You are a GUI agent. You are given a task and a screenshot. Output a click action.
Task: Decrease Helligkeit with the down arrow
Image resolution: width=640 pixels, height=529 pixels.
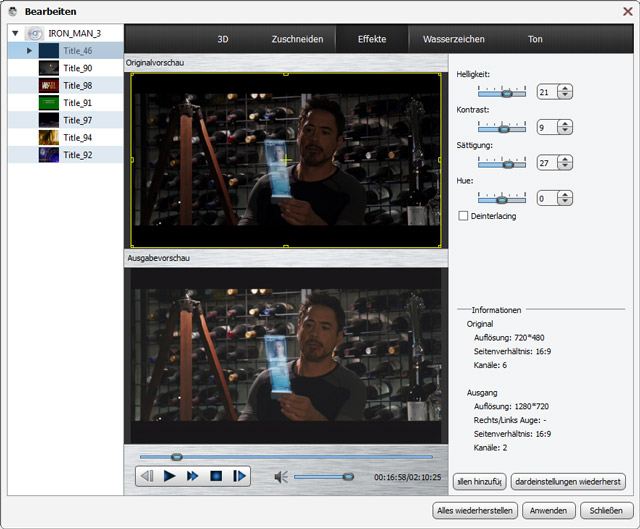click(565, 95)
